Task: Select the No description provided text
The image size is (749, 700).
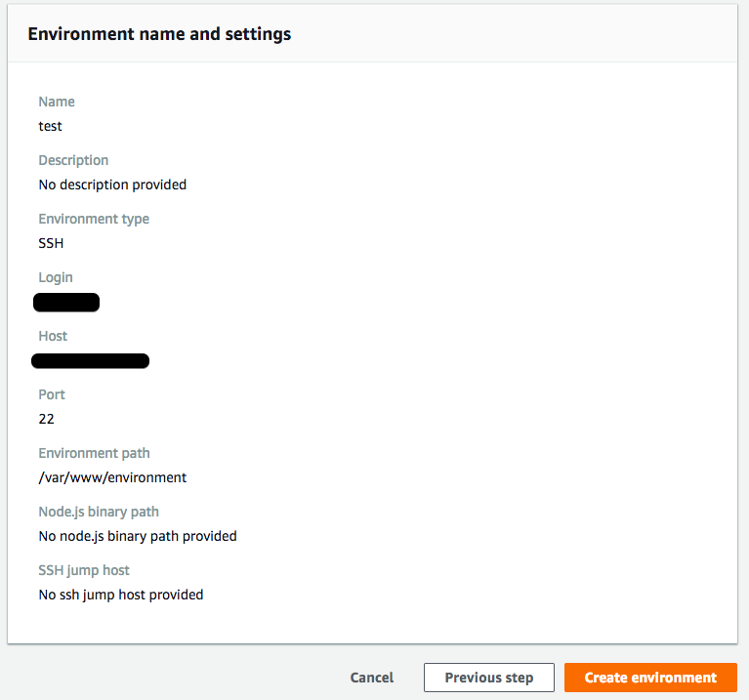Action: tap(112, 185)
